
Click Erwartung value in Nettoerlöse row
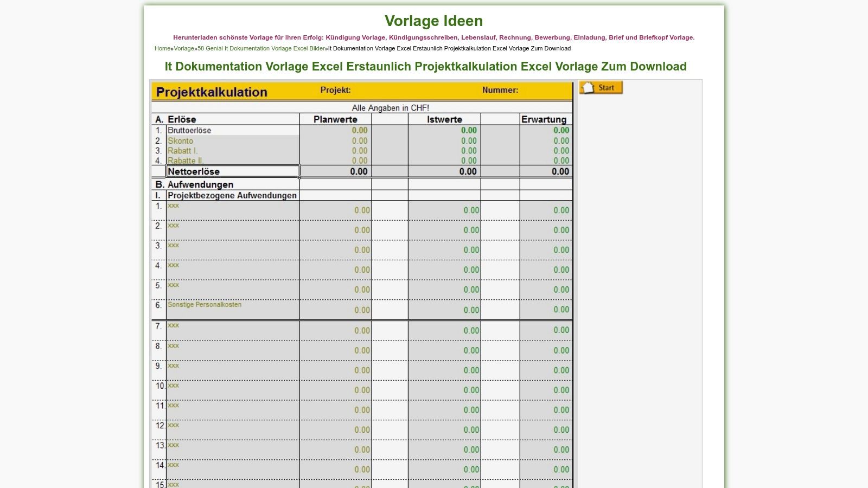tap(560, 171)
